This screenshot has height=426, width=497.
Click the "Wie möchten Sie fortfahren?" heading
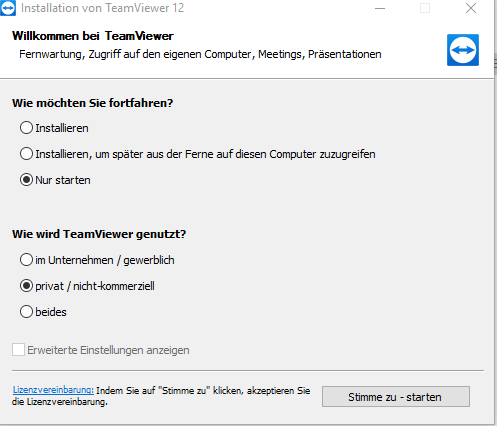(x=93, y=103)
